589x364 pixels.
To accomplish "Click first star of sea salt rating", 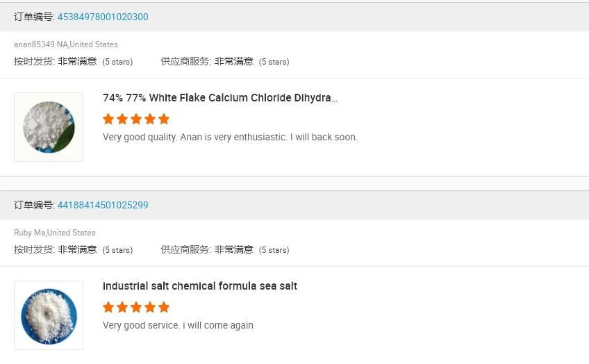I will [x=108, y=307].
